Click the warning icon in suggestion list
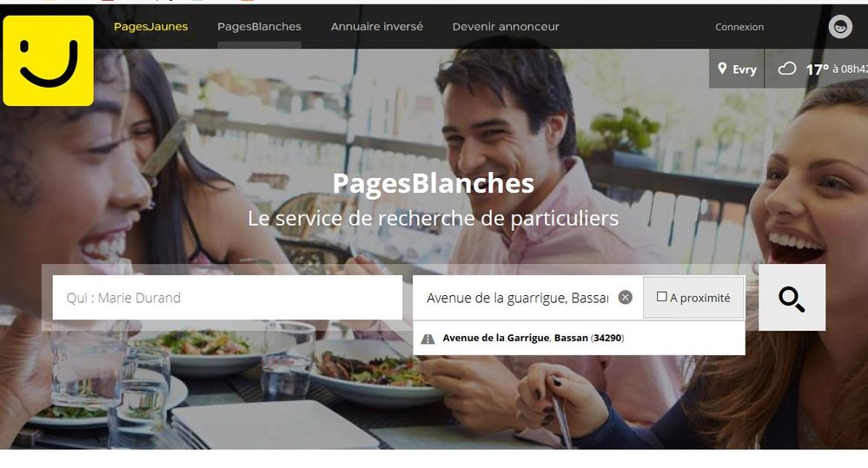Viewport: 868px width, 468px height. click(427, 339)
